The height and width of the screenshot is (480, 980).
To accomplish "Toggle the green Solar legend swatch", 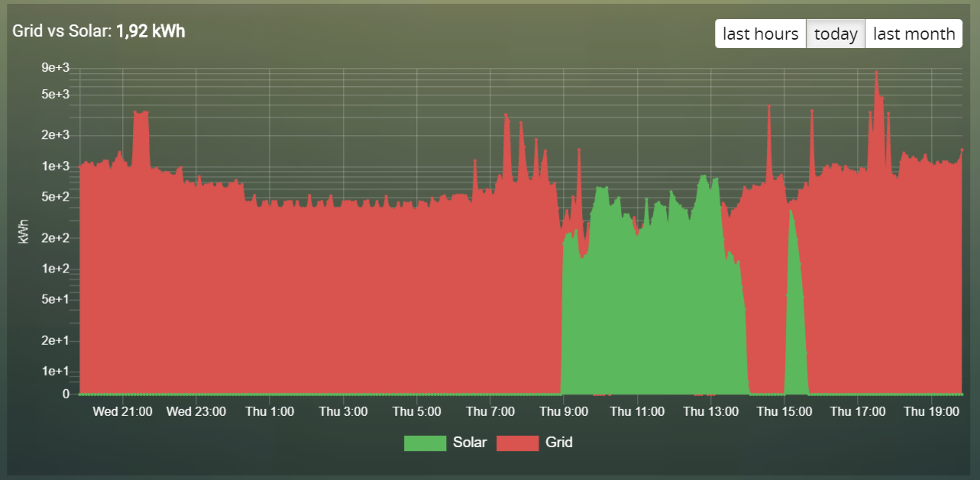I will [425, 443].
